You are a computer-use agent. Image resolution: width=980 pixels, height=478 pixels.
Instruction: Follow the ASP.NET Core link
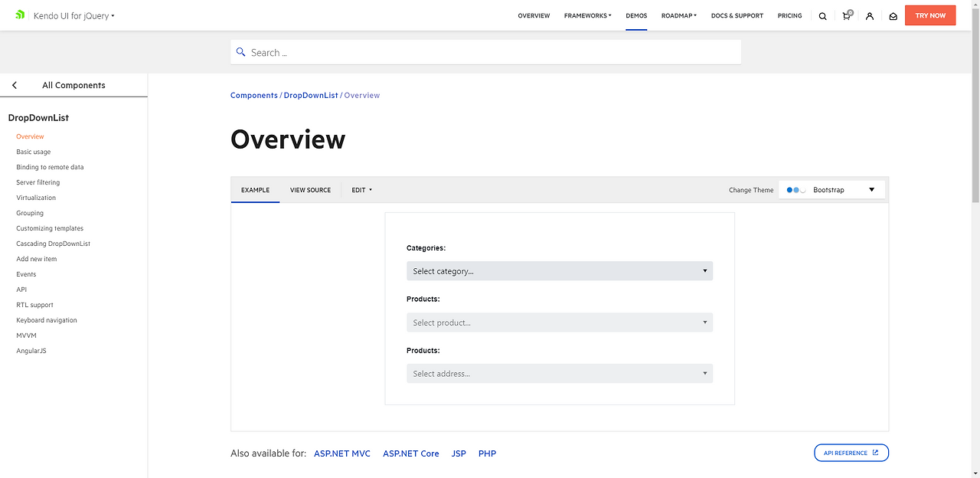(411, 453)
